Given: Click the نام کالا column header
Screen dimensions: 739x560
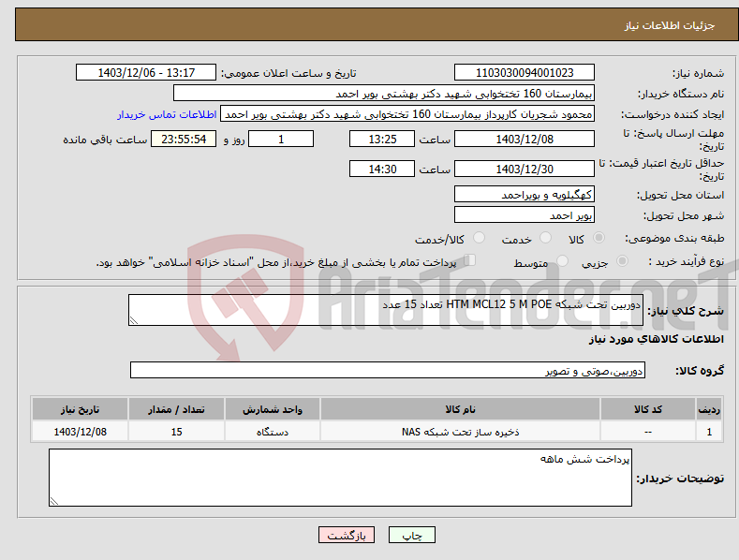Looking at the screenshot, I should [460, 409].
